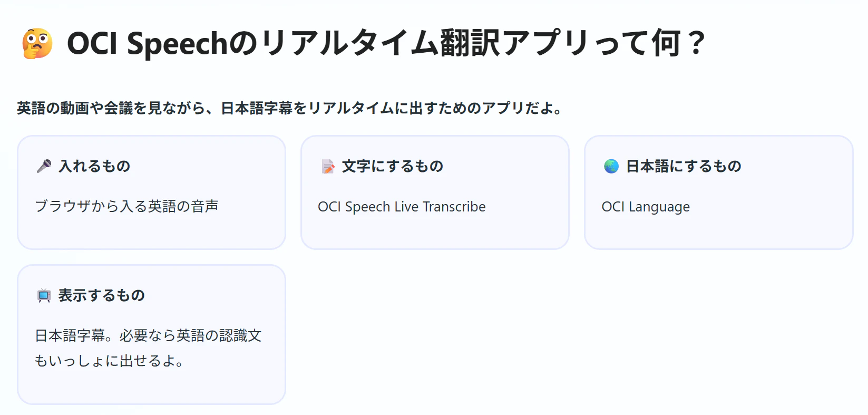This screenshot has width=868, height=415.
Task: Click the thinking face emoji in the title
Action: pyautogui.click(x=37, y=43)
